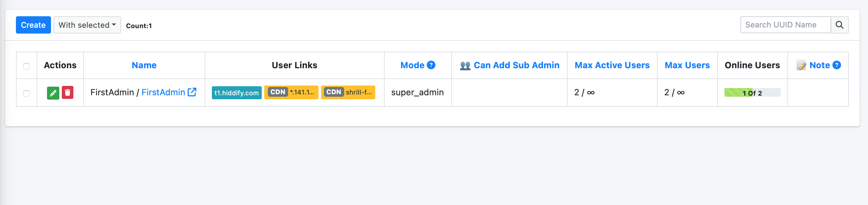Image resolution: width=868 pixels, height=205 pixels.
Task: Click the red trash delete icon
Action: 68,92
